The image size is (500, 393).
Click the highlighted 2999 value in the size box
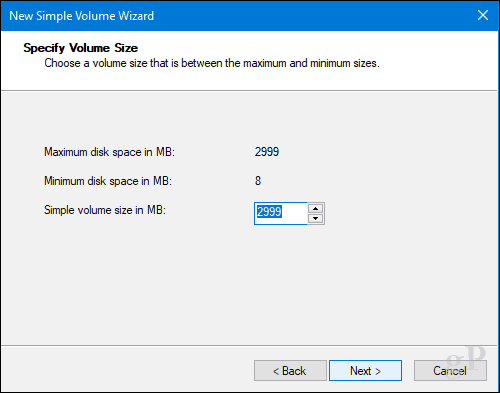269,212
